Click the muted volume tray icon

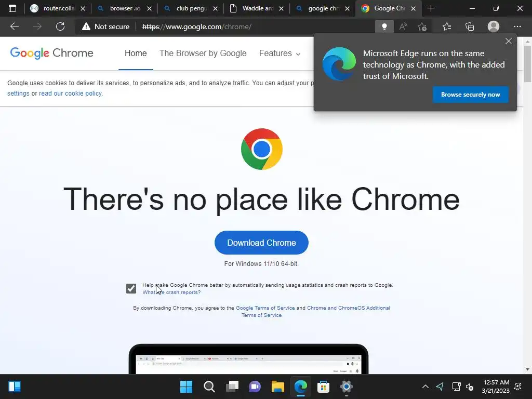point(470,387)
